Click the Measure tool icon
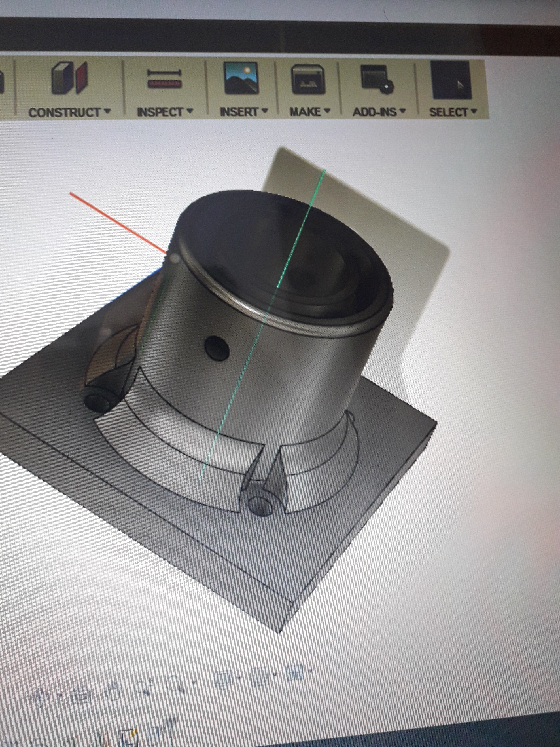 click(x=164, y=79)
